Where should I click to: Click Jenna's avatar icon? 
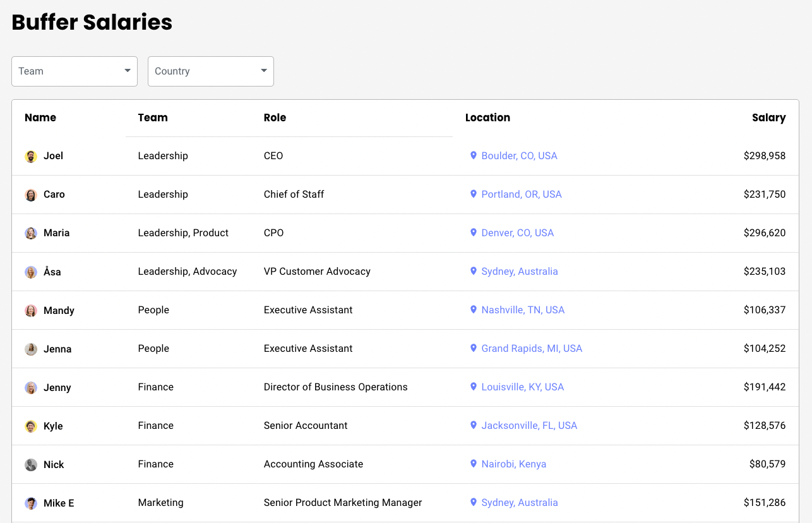coord(31,349)
